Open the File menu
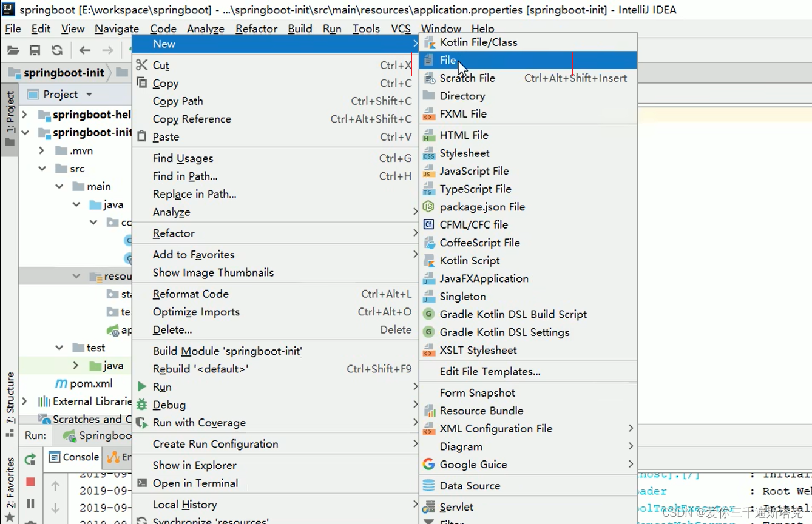Image resolution: width=812 pixels, height=524 pixels. pos(13,29)
